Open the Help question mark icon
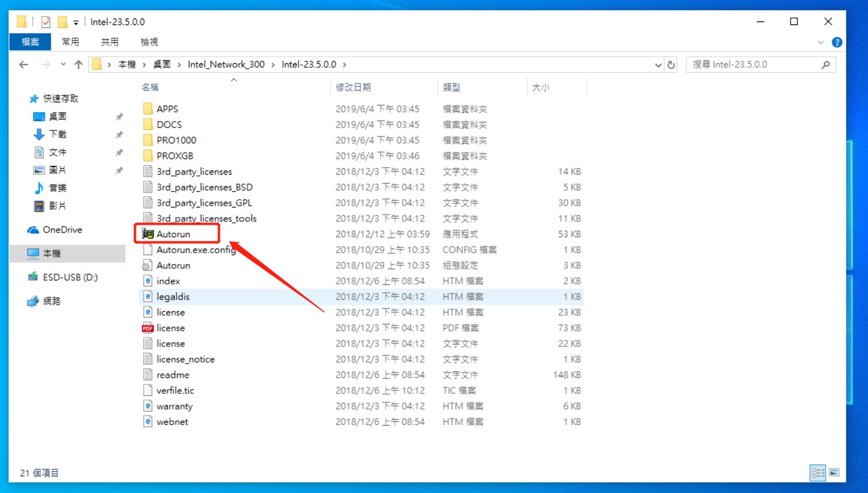The height and width of the screenshot is (493, 868). [x=836, y=42]
